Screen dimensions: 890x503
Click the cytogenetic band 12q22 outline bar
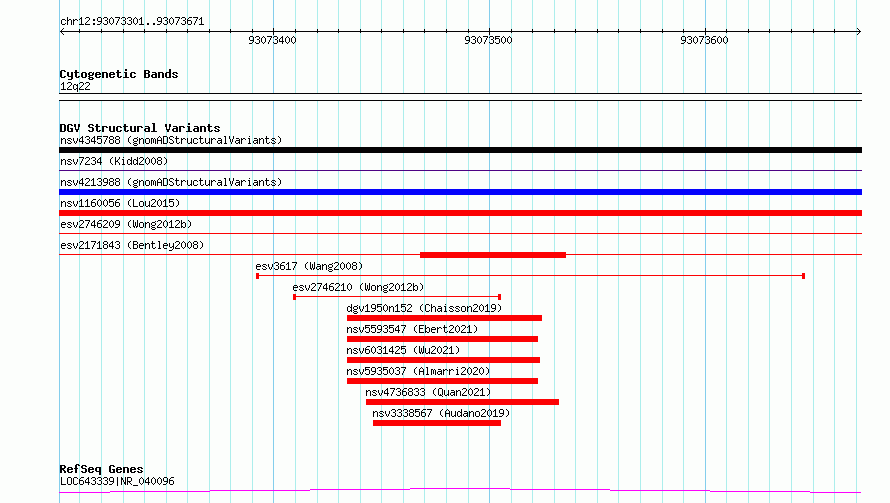point(460,97)
